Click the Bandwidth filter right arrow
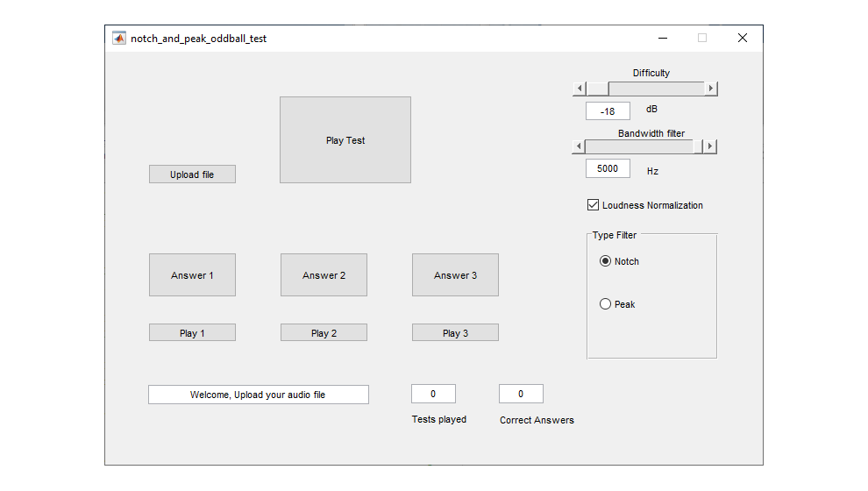Screen dimensions: 868x491 [x=710, y=146]
